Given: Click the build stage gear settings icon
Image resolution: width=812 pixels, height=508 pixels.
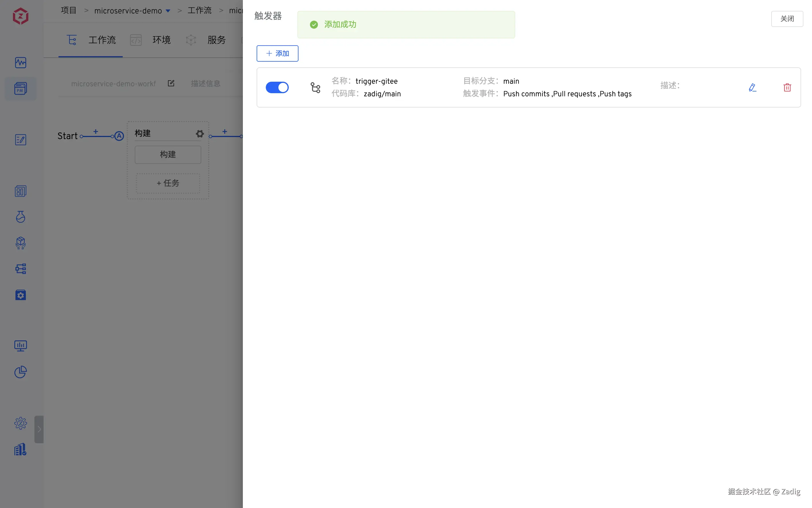Looking at the screenshot, I should pos(200,134).
